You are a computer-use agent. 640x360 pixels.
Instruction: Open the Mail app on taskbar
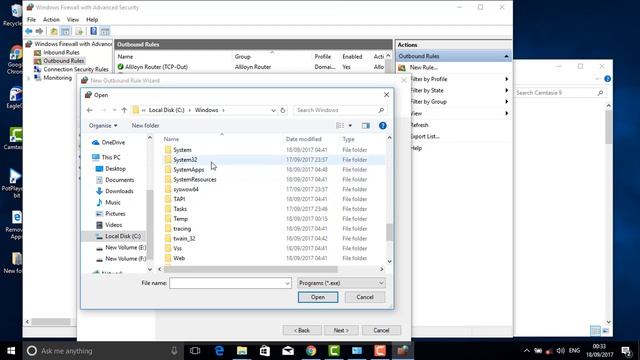[x=288, y=351]
